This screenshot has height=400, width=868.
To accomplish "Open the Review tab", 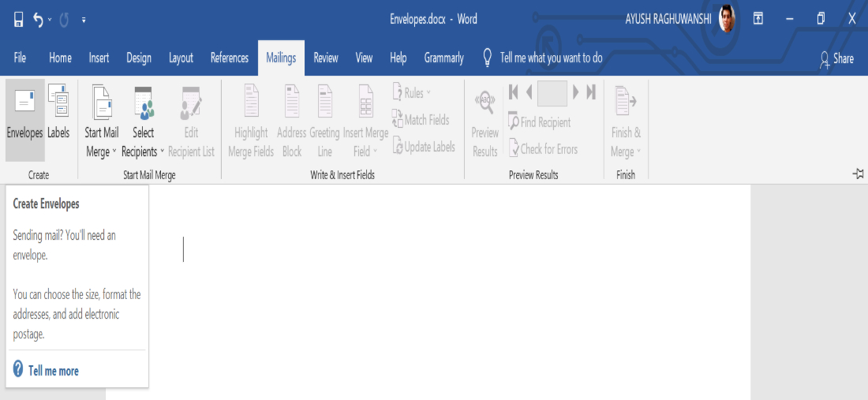I will click(x=325, y=58).
